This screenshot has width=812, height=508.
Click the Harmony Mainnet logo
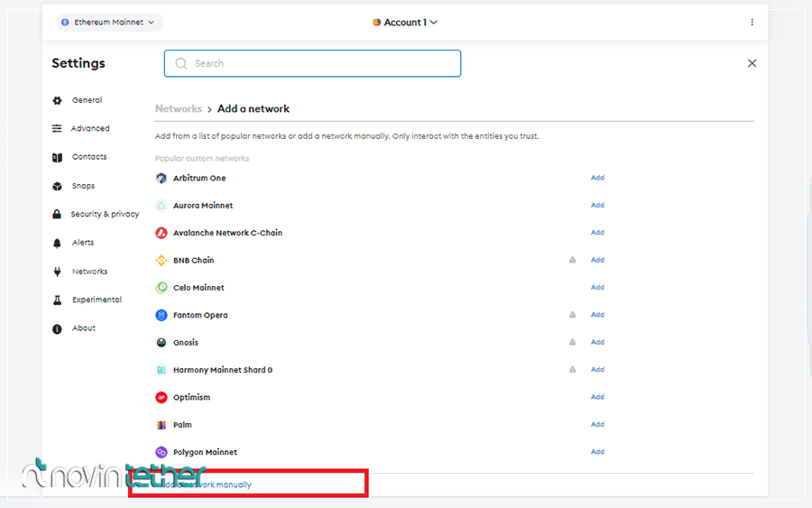[161, 370]
